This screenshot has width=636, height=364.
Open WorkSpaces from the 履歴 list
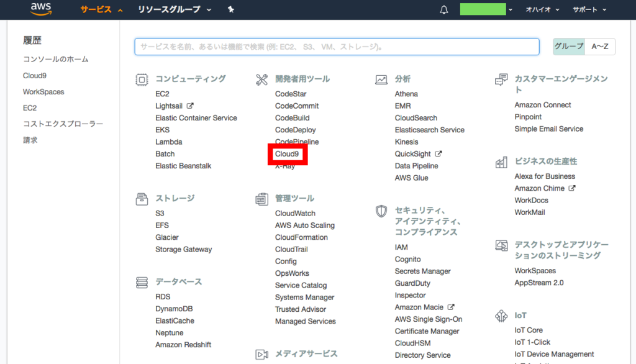43,92
